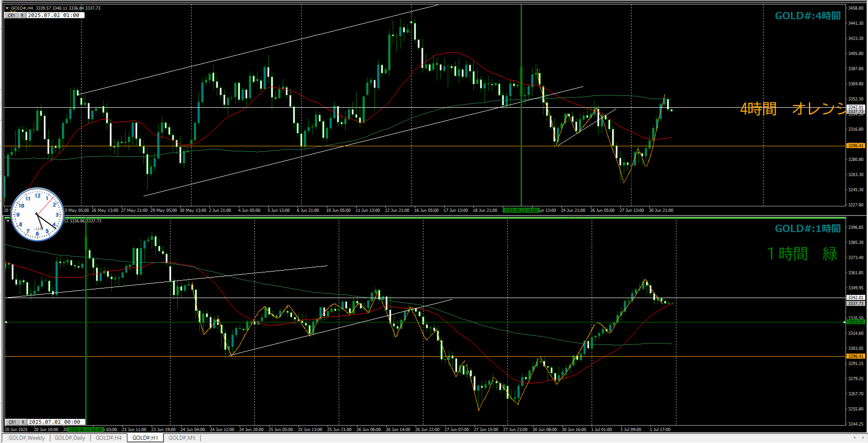Click the 3227.80 value on the H4 price axis
This screenshot has height=443, width=868.
tap(856, 205)
